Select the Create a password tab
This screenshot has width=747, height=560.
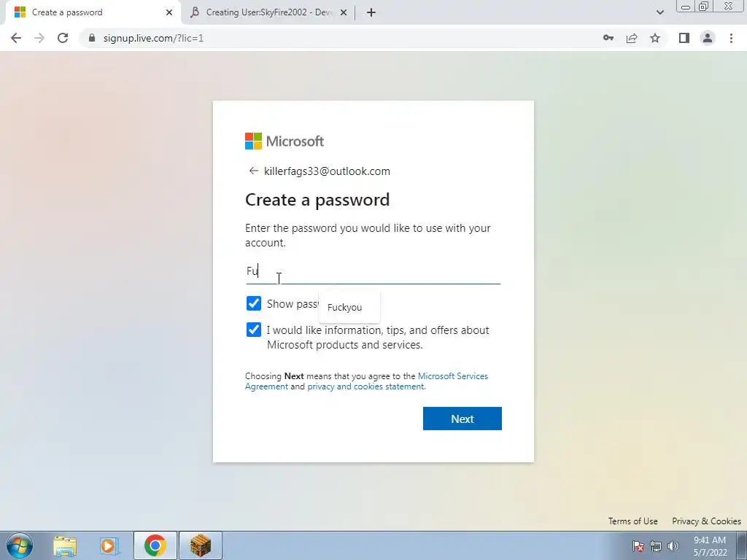[x=92, y=12]
